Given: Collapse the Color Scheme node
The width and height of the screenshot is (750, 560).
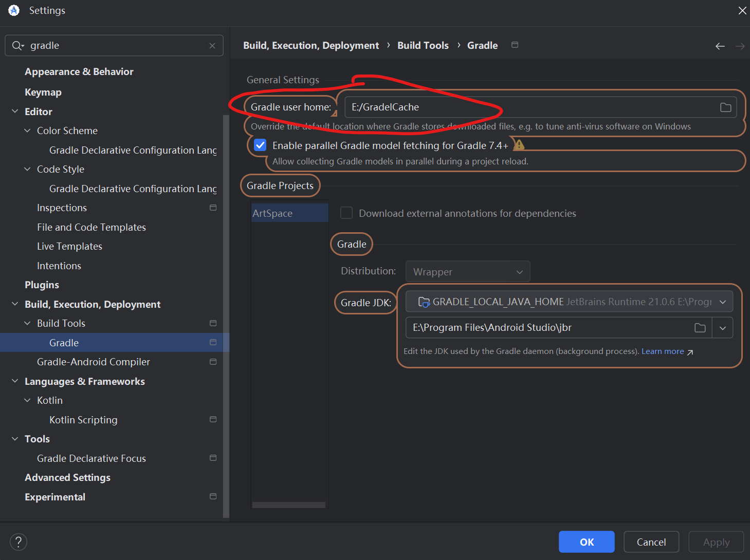Looking at the screenshot, I should pos(27,130).
